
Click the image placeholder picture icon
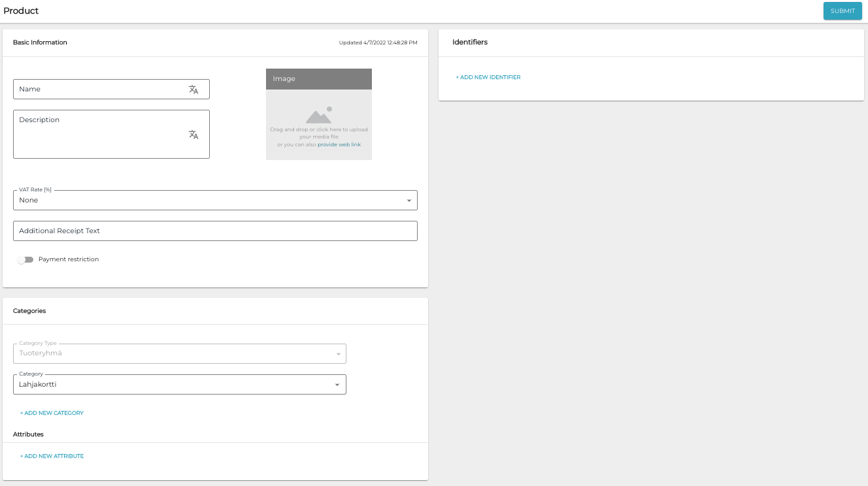pyautogui.click(x=318, y=116)
